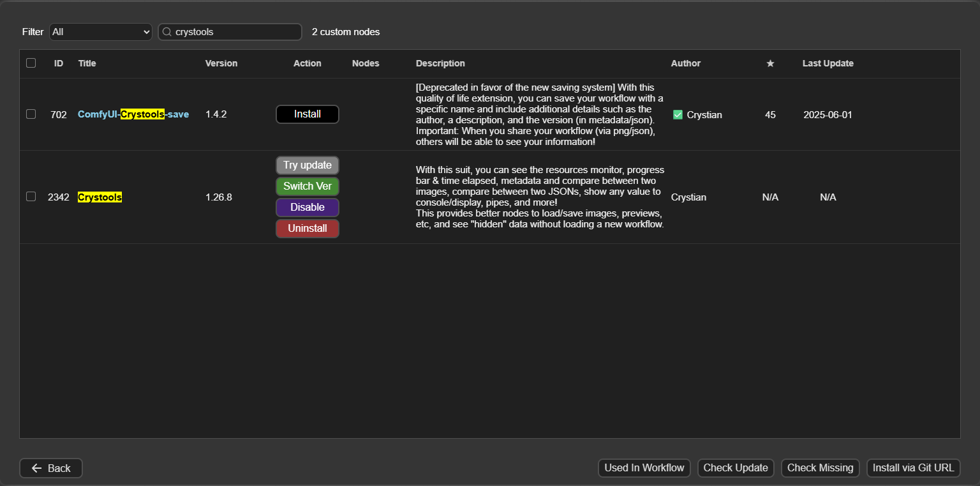The width and height of the screenshot is (980, 486).
Task: Open the ComfyUI-Crystools-save title link
Action: [133, 114]
